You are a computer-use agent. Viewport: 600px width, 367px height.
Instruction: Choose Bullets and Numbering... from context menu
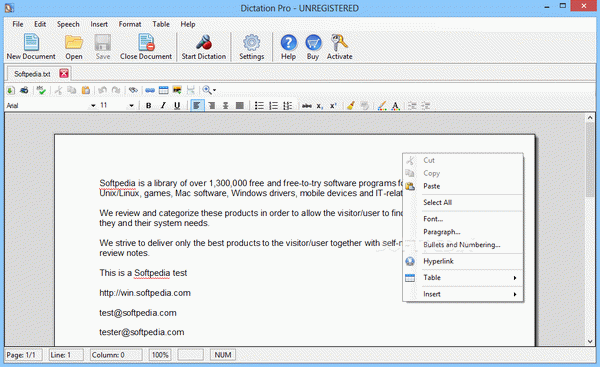[463, 245]
